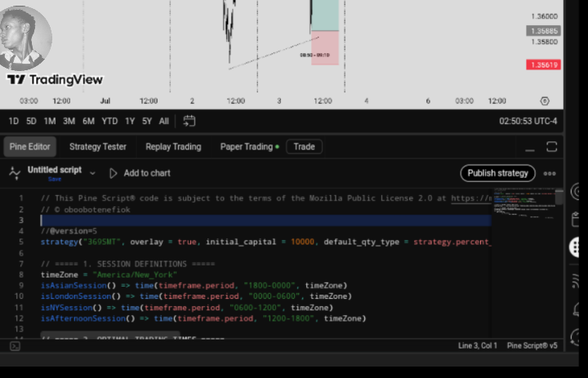Set chart range to 5D
Image resolution: width=588 pixels, height=378 pixels.
32,121
